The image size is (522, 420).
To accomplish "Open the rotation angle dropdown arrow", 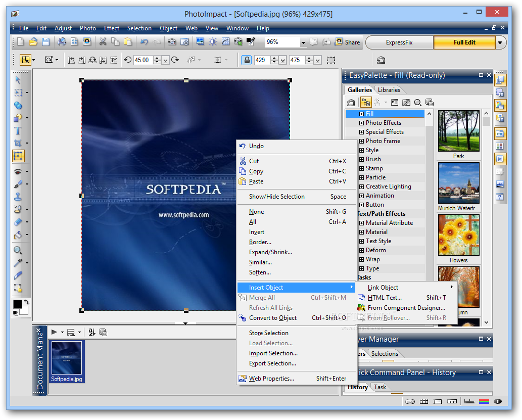I will coord(165,60).
